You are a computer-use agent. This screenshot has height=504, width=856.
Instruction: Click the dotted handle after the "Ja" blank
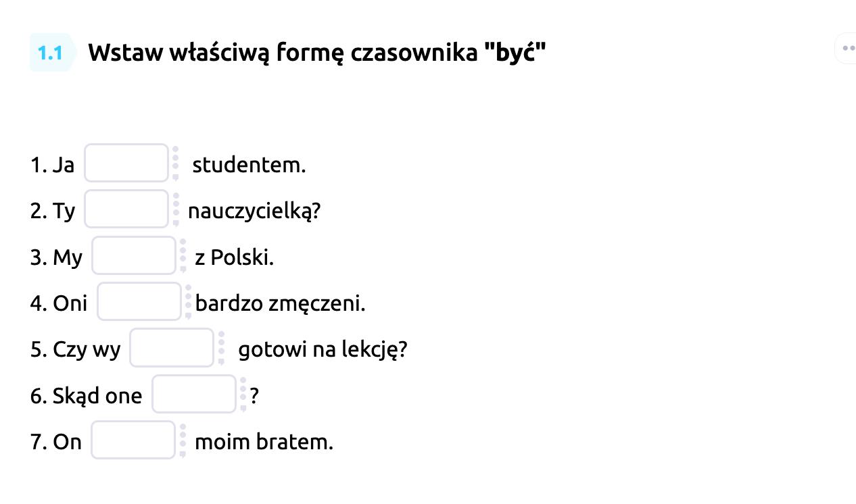(x=175, y=163)
